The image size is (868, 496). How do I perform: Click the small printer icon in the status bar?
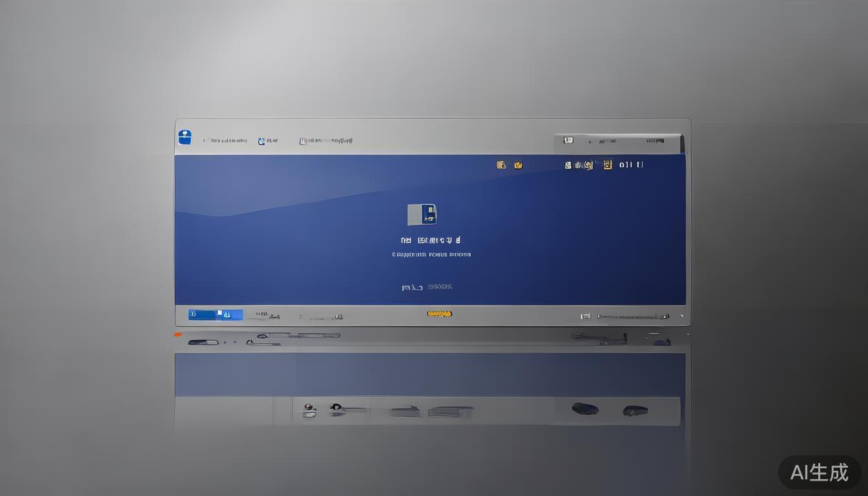click(584, 316)
